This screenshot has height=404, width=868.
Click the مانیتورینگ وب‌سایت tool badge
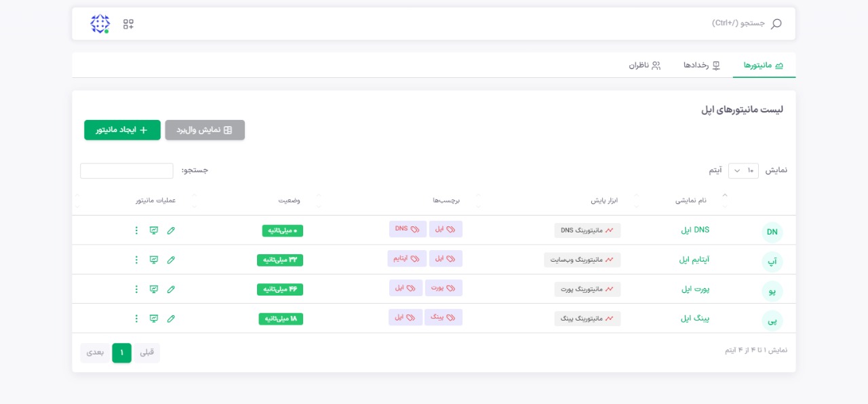coord(582,260)
